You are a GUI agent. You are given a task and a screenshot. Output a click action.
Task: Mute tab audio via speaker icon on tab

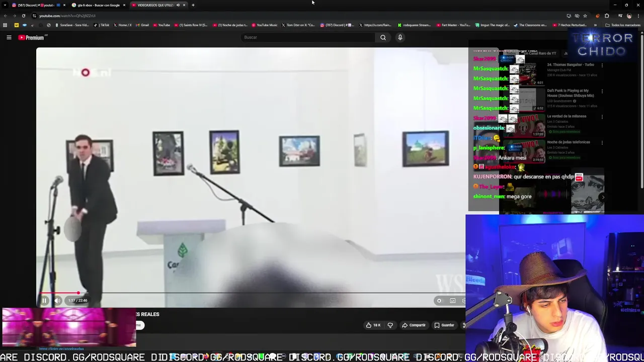178,5
